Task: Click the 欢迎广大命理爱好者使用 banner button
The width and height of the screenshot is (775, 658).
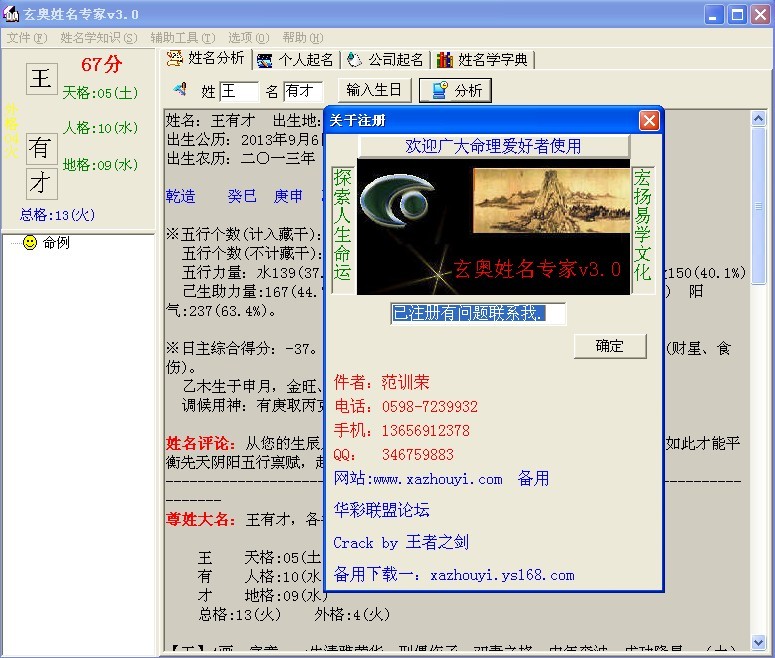Action: coord(493,146)
